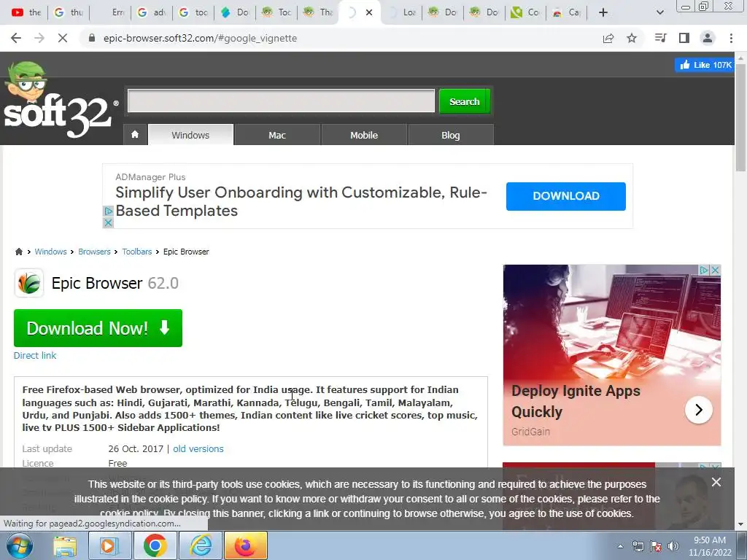Close the ADManager banner ad X

tap(108, 222)
